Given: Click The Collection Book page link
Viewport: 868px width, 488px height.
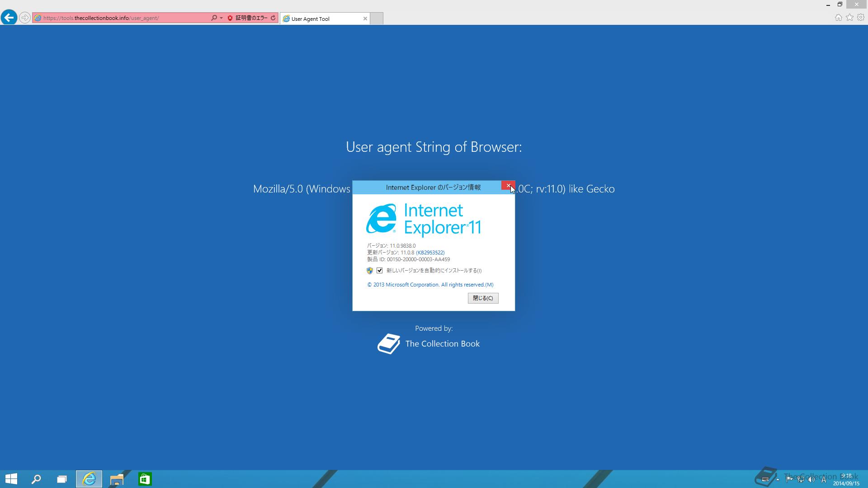Looking at the screenshot, I should tap(442, 344).
